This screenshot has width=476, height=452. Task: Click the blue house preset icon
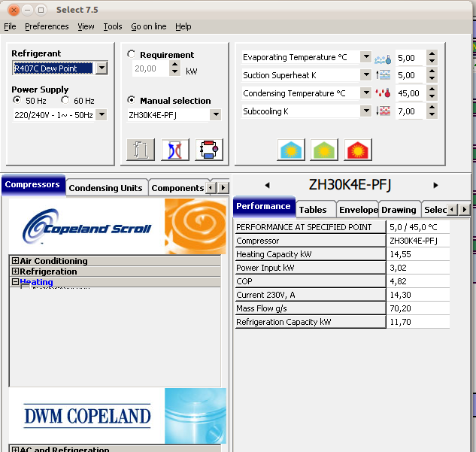pos(291,150)
